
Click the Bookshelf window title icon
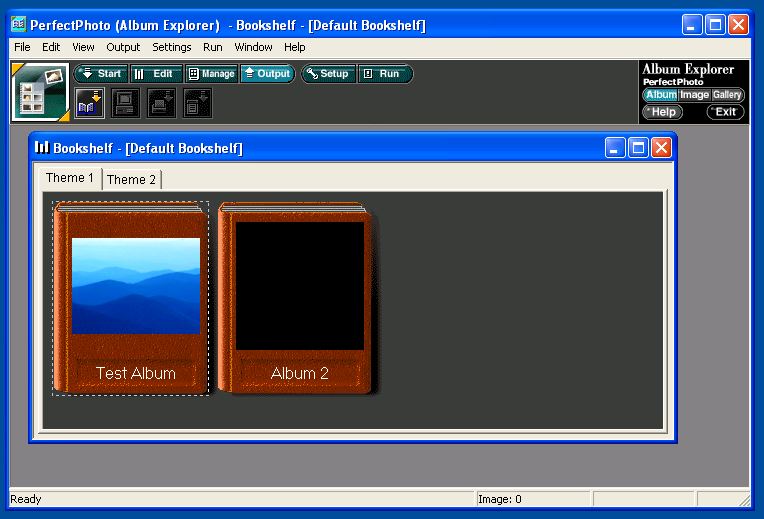(x=42, y=148)
